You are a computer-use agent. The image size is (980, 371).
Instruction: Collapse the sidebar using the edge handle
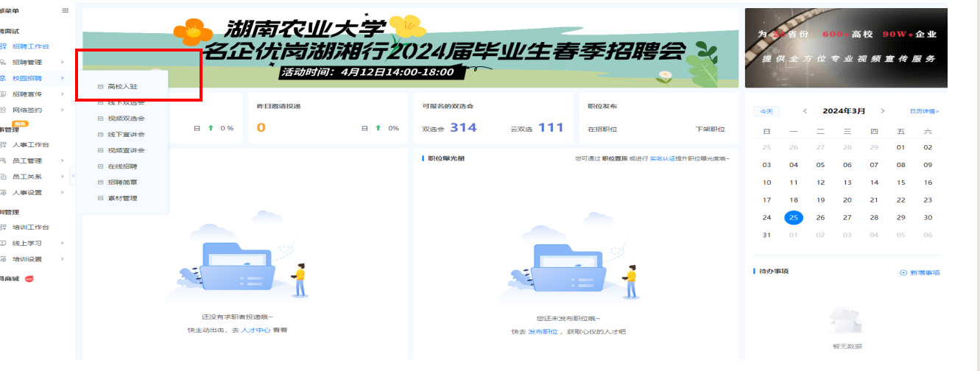click(x=73, y=175)
